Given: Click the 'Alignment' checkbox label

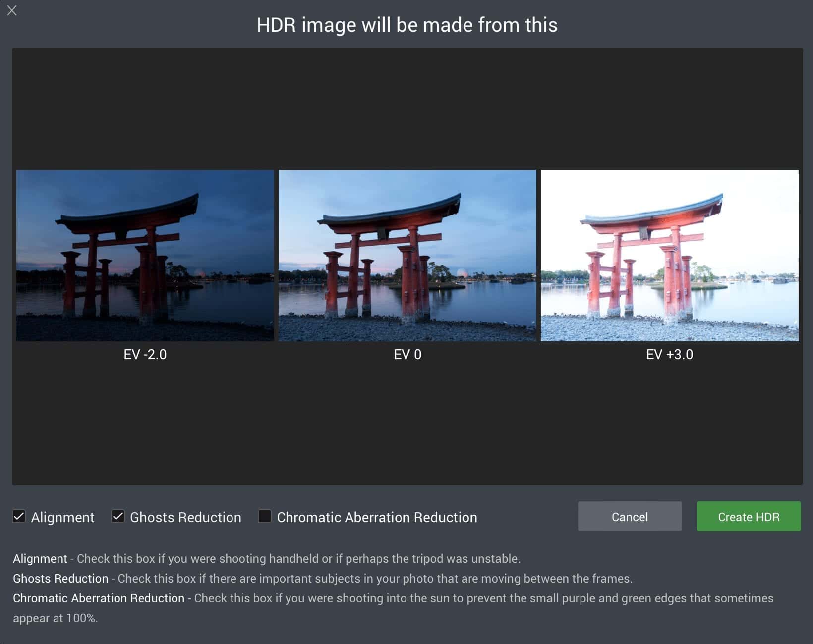Looking at the screenshot, I should point(62,517).
